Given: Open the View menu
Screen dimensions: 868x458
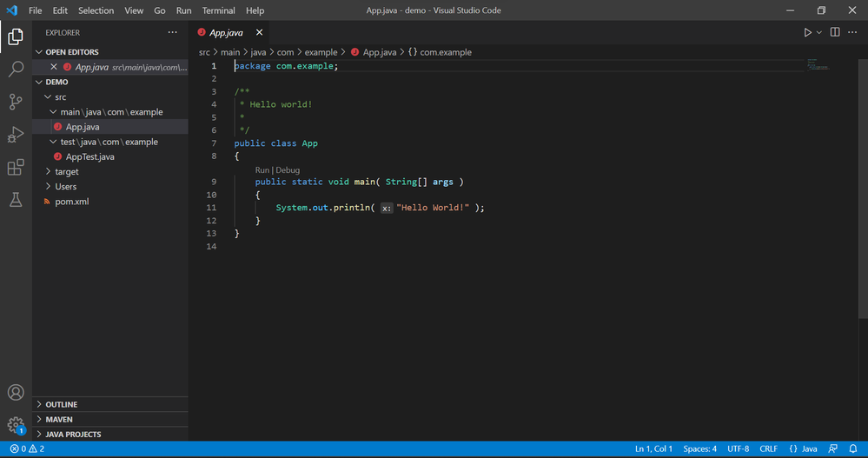Looking at the screenshot, I should 134,10.
